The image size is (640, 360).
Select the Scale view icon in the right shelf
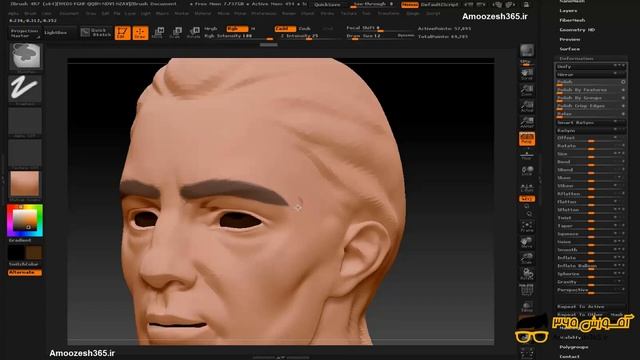point(527,258)
